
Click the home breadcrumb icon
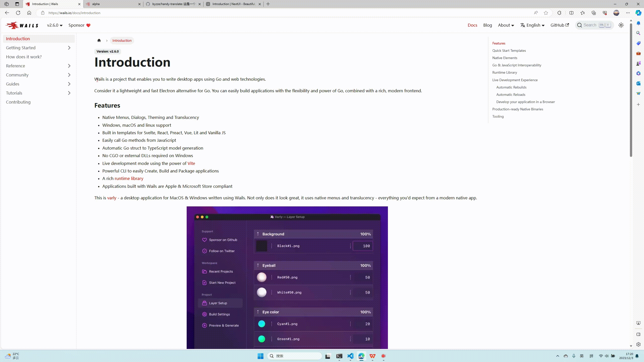pyautogui.click(x=99, y=40)
